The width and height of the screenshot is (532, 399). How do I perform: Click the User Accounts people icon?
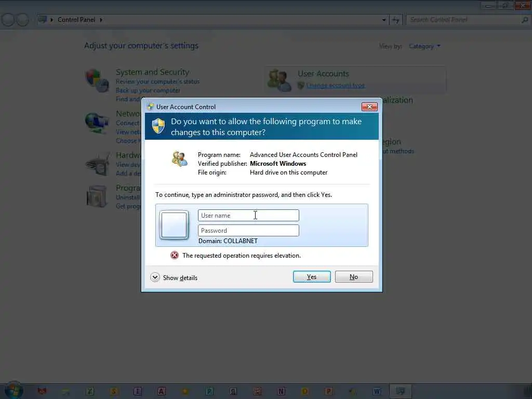[x=279, y=80]
